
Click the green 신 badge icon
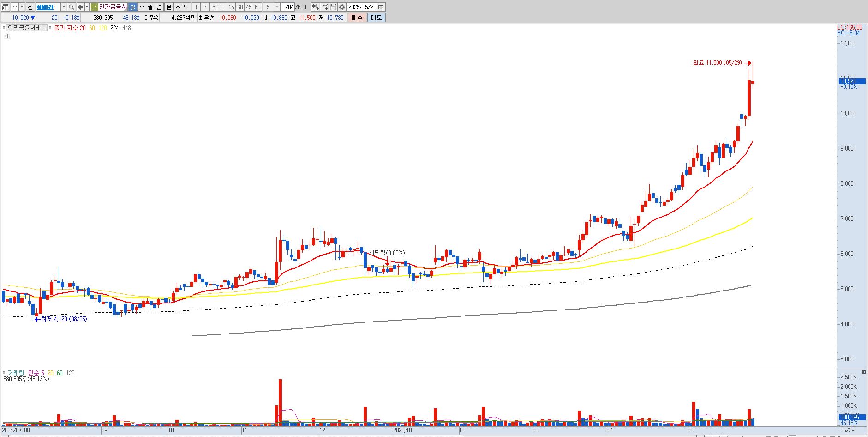click(x=94, y=7)
